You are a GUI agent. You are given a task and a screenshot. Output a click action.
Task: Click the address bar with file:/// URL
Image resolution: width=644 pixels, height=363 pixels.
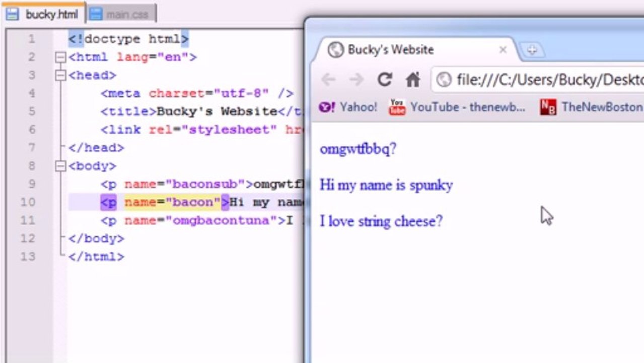coord(538,80)
